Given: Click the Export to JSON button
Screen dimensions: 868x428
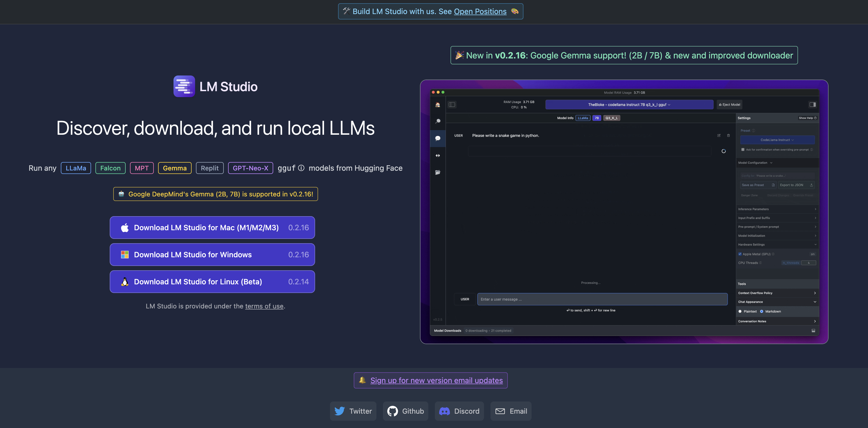Looking at the screenshot, I should coord(796,185).
